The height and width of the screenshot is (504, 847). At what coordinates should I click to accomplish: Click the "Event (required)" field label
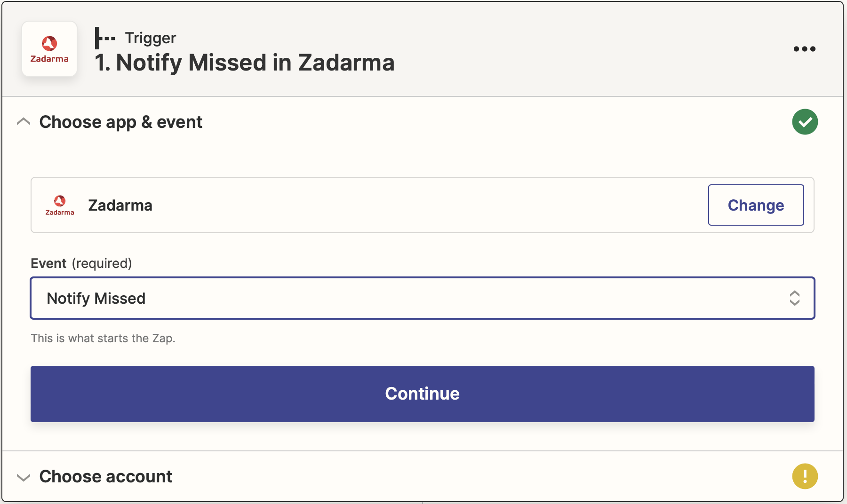click(x=81, y=263)
